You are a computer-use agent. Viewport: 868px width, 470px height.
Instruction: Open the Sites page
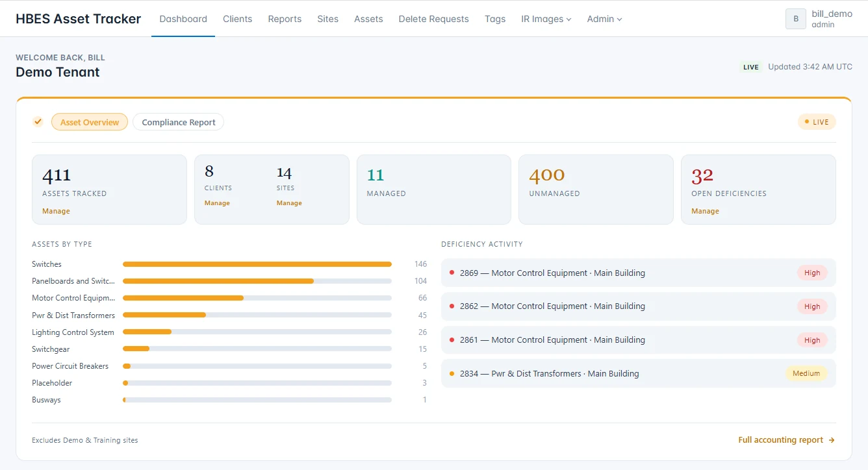pos(327,19)
